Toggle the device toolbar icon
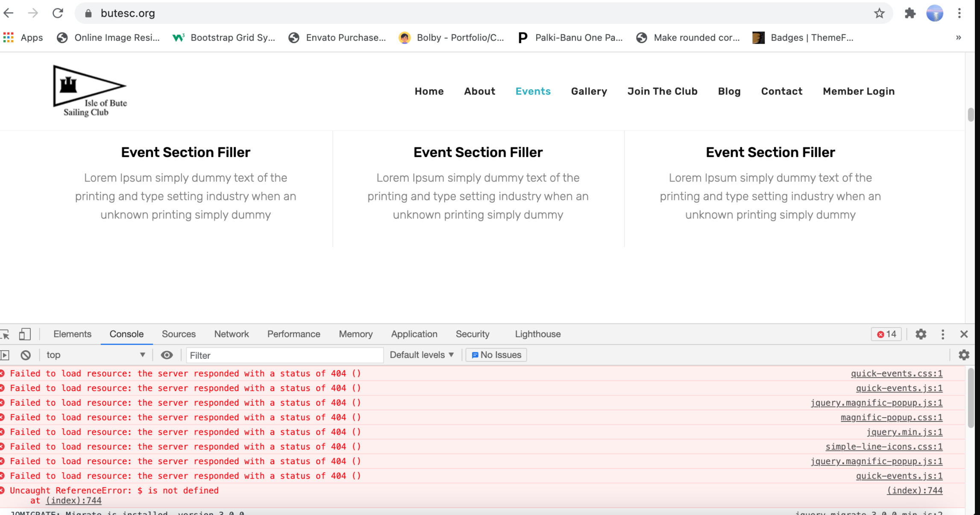This screenshot has width=980, height=515. click(x=25, y=334)
